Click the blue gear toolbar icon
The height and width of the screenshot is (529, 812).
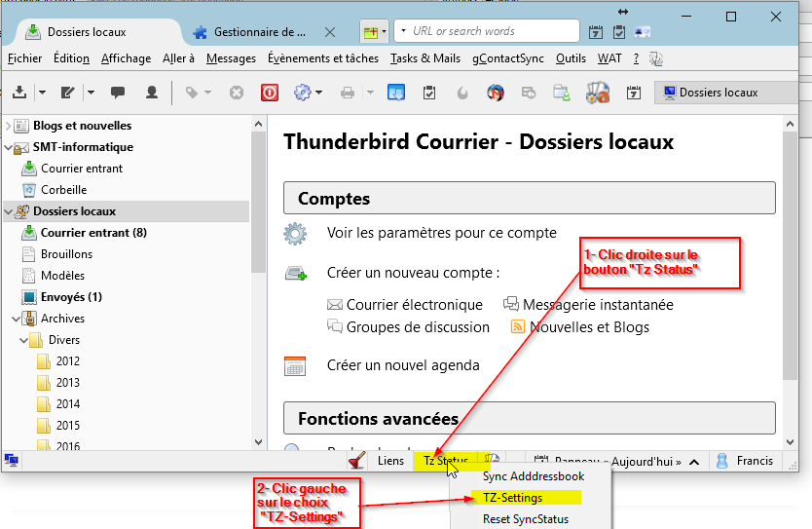303,93
